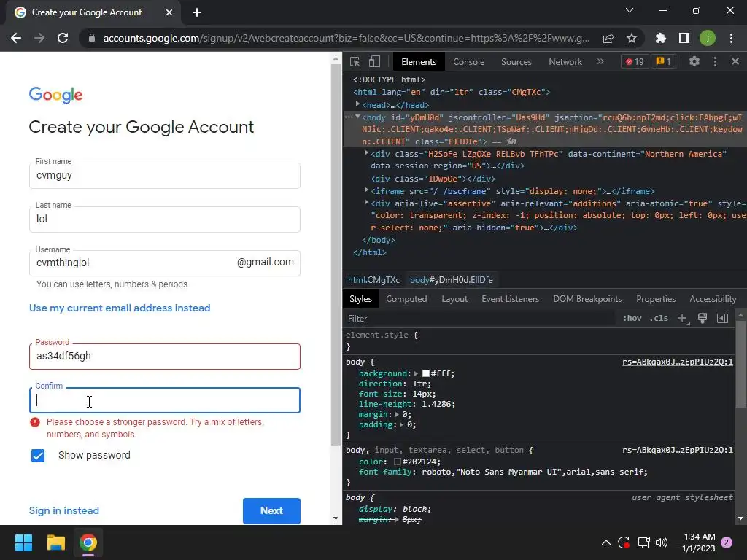Open a new browser tab

pyautogui.click(x=197, y=12)
